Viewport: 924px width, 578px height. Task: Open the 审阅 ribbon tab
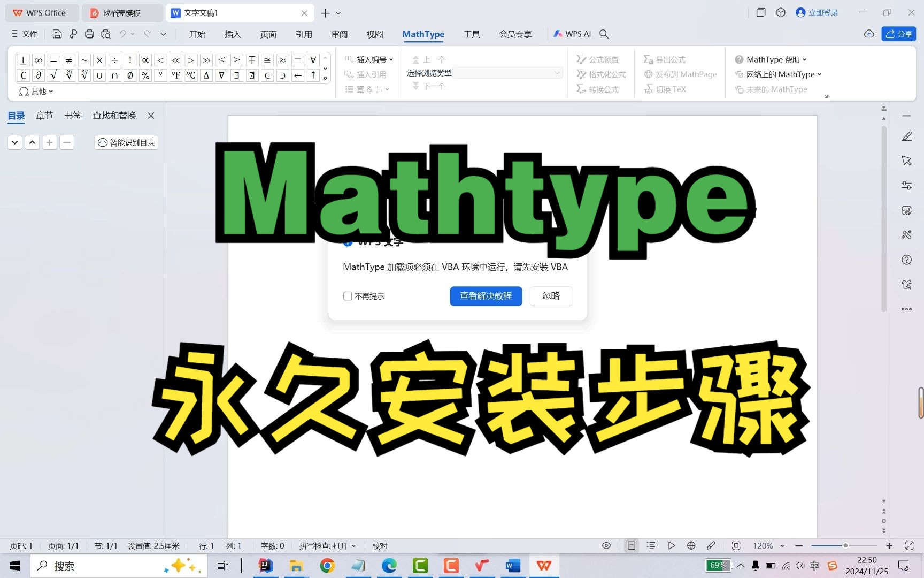tap(340, 34)
